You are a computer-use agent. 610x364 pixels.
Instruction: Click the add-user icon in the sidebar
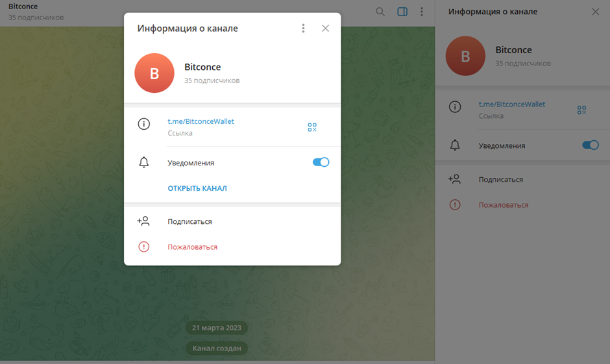click(454, 179)
